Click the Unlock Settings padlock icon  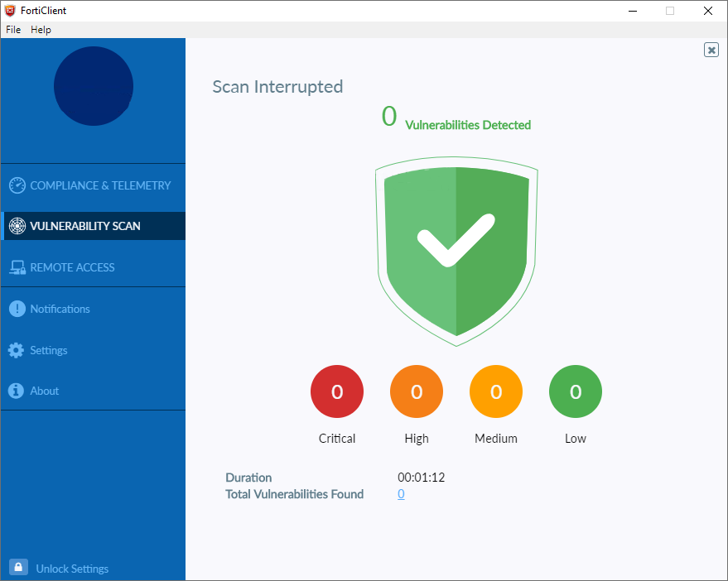coord(19,568)
